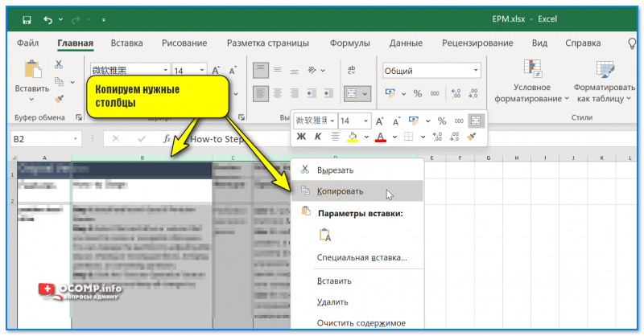Screen dimensions: 644x336
Task: Open the Файл tab
Action: (28, 43)
